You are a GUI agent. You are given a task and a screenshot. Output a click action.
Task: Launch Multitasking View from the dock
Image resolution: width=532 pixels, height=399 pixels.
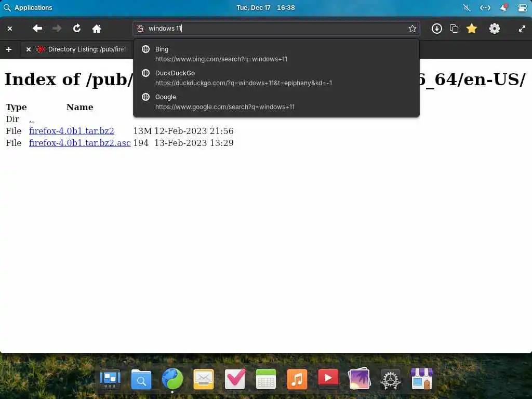click(110, 379)
